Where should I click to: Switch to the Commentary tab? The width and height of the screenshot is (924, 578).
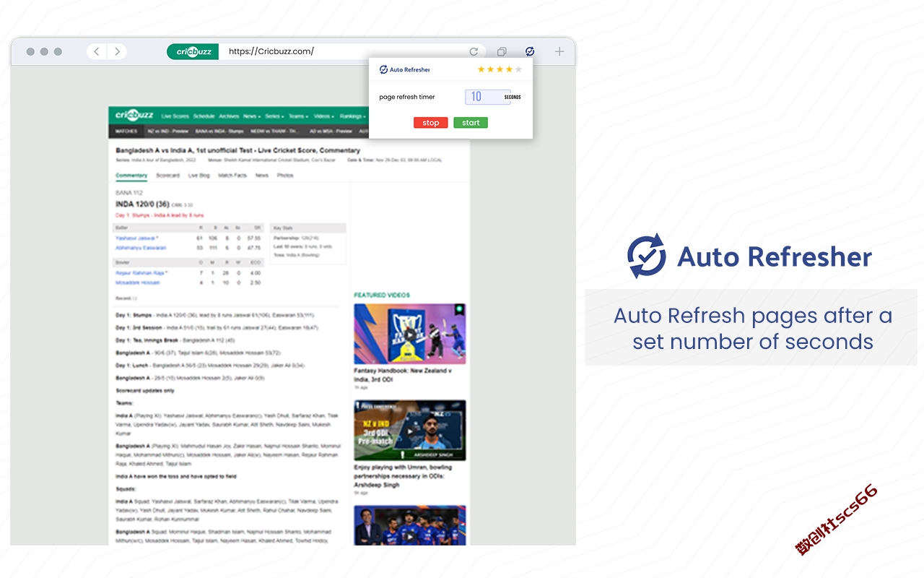[x=131, y=176]
